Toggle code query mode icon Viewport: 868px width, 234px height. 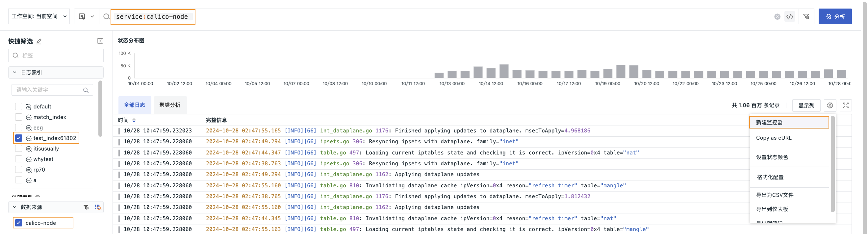(x=789, y=16)
